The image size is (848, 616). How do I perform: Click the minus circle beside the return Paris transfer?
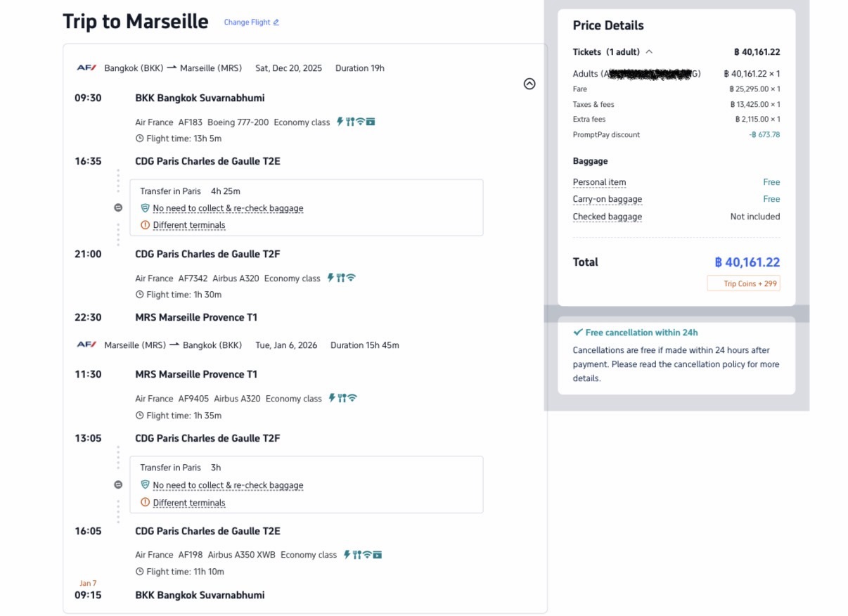(118, 485)
